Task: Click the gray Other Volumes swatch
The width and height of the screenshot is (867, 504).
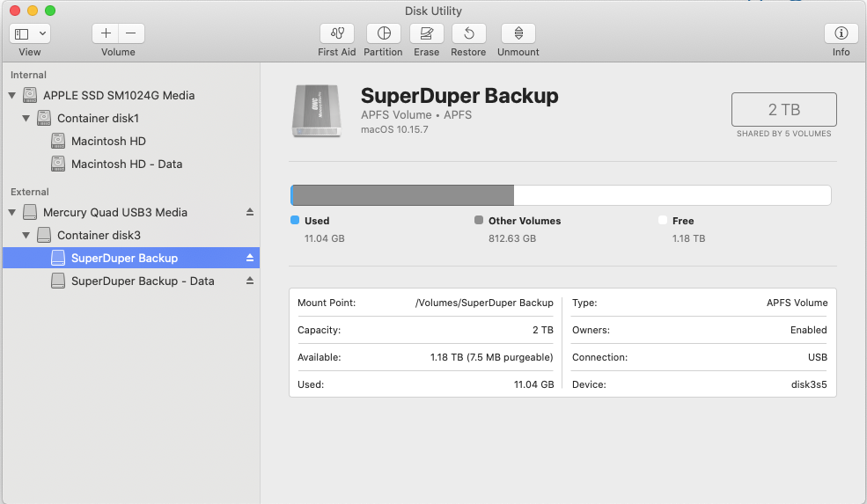Action: pos(479,220)
